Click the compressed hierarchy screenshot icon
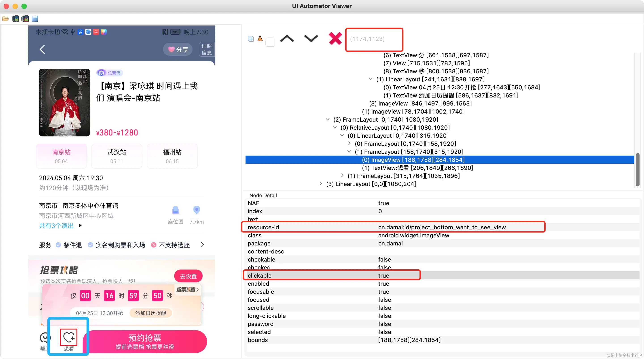The image size is (644, 359). pos(25,19)
